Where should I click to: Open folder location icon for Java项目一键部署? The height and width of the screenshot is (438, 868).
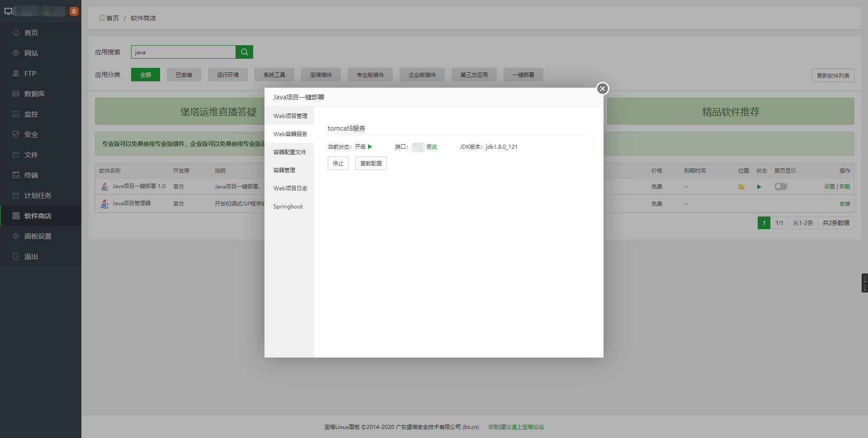[741, 187]
